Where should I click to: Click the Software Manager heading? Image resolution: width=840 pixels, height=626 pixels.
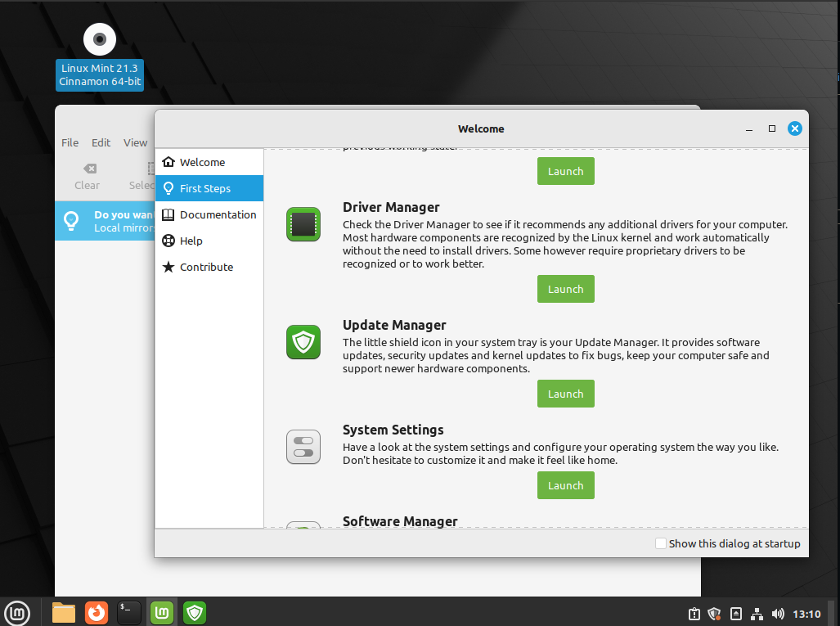pos(400,521)
